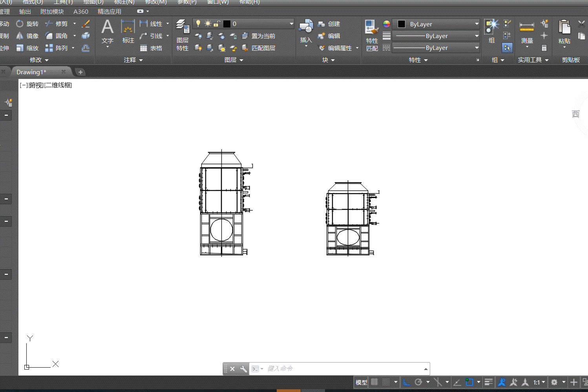The height and width of the screenshot is (392, 588).
Task: Open the layer selection dropdown
Action: (x=243, y=24)
